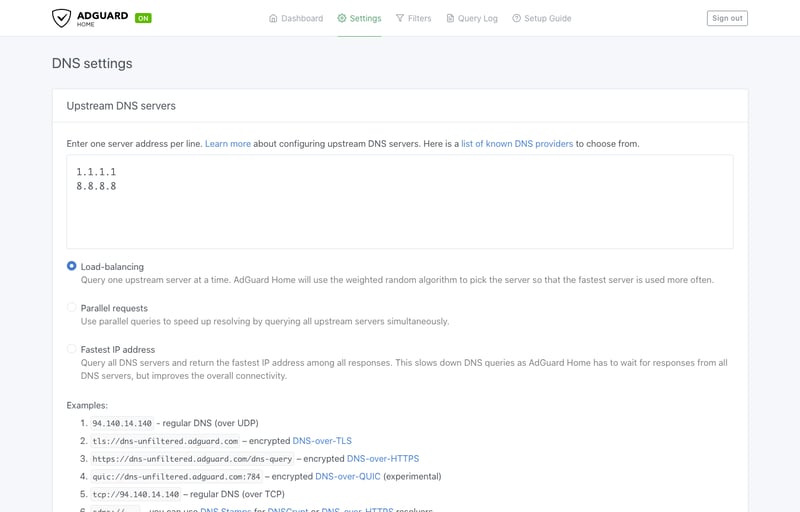Click the Setup Guide help icon

[x=516, y=18]
